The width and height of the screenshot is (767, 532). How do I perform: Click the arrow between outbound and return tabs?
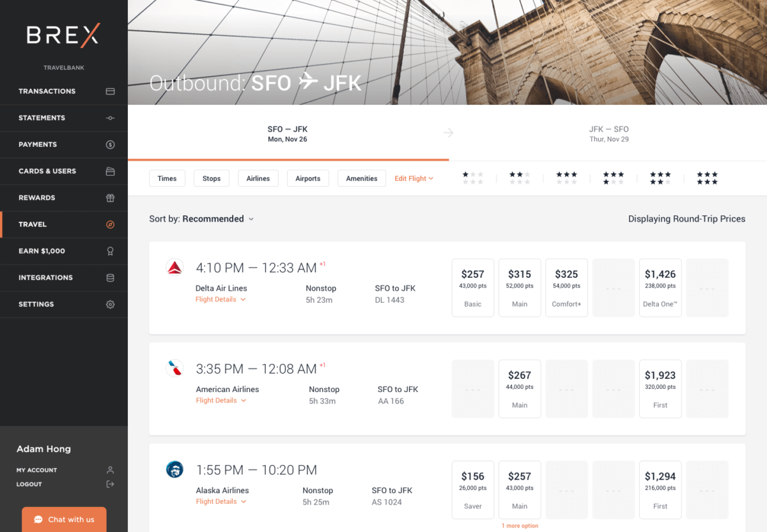coord(449,133)
